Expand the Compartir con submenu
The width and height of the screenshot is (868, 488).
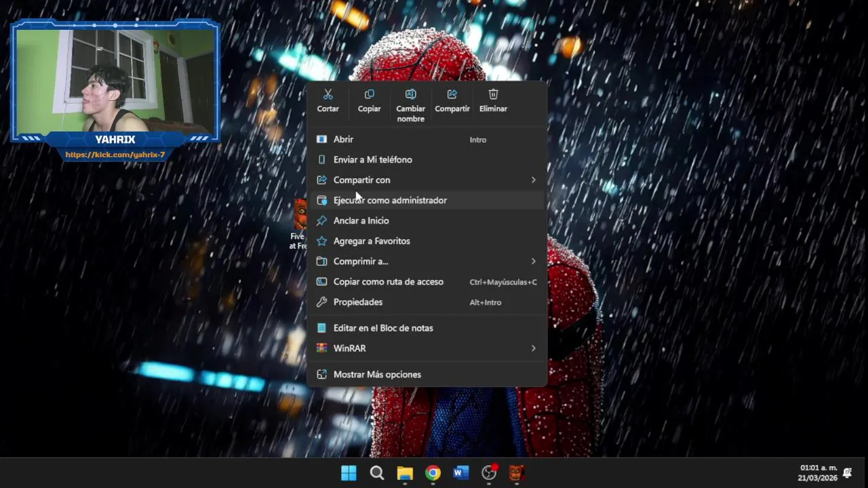click(x=427, y=180)
